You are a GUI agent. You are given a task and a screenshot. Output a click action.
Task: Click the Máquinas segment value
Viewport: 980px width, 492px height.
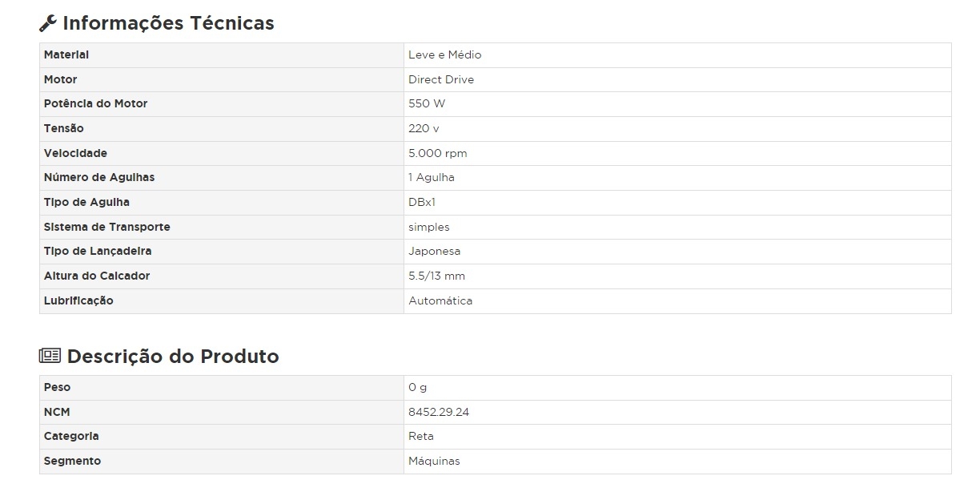click(434, 461)
